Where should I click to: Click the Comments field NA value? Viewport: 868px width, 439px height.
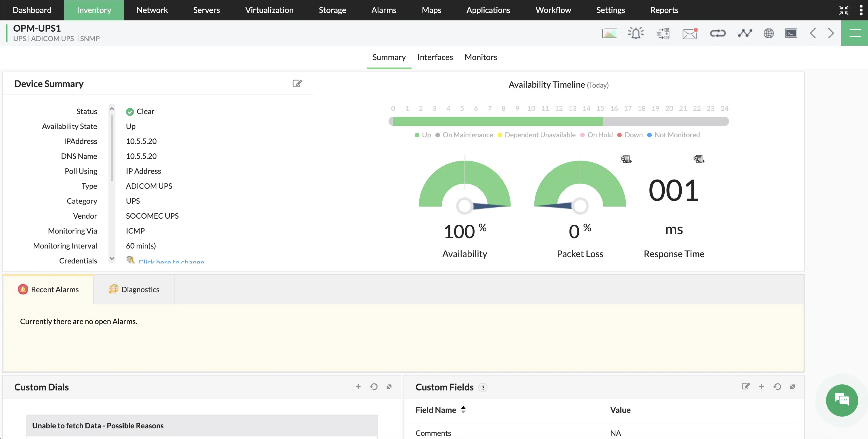(x=615, y=433)
